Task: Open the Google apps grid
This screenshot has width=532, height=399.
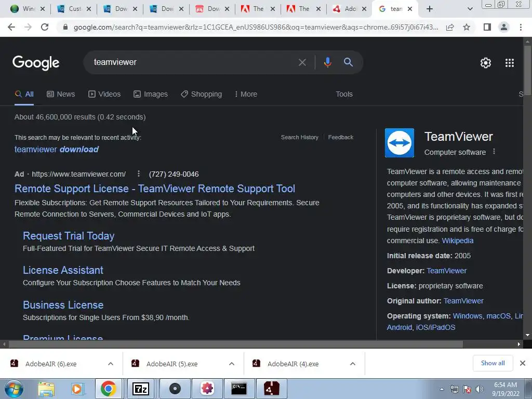Action: point(509,63)
